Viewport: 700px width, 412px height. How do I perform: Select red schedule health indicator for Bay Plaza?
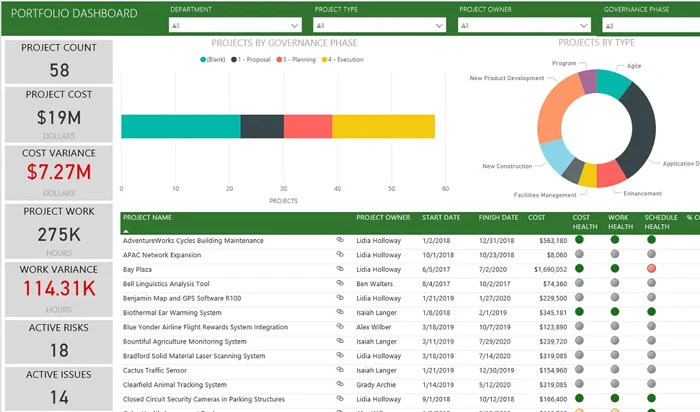tap(651, 268)
